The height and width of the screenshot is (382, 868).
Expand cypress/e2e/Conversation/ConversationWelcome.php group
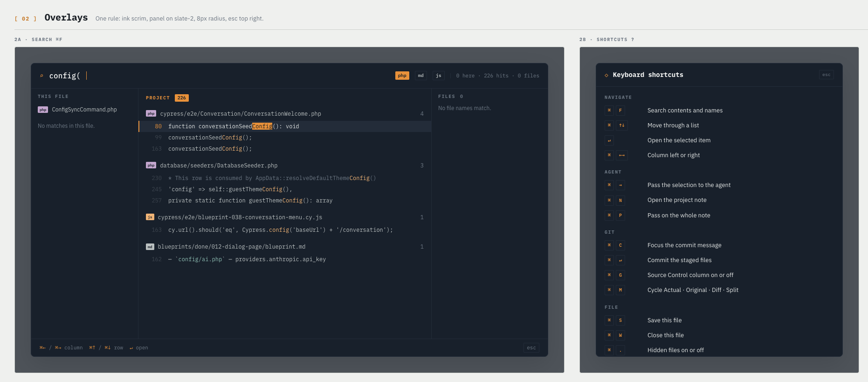[x=285, y=113]
